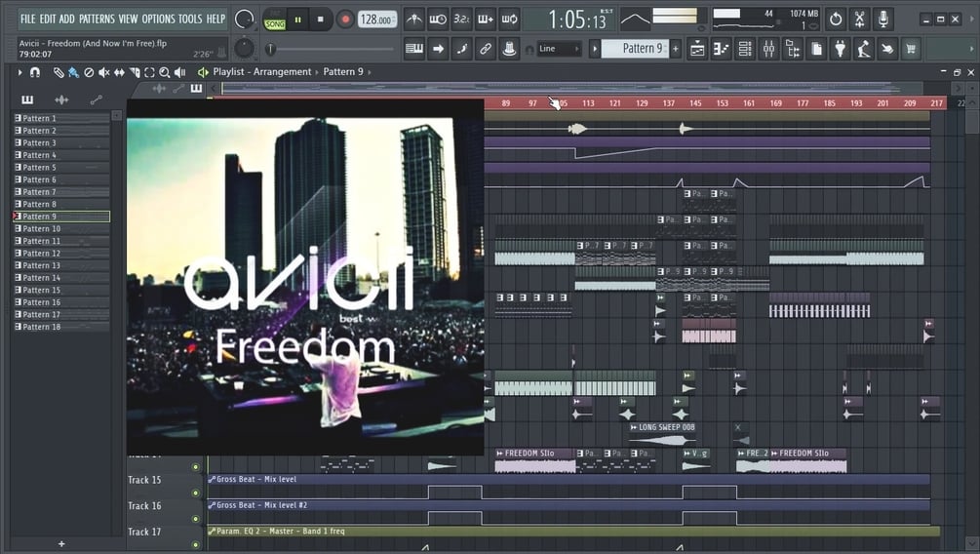Open playlist options menu arrow
This screenshot has width=980, height=554.
click(20, 72)
